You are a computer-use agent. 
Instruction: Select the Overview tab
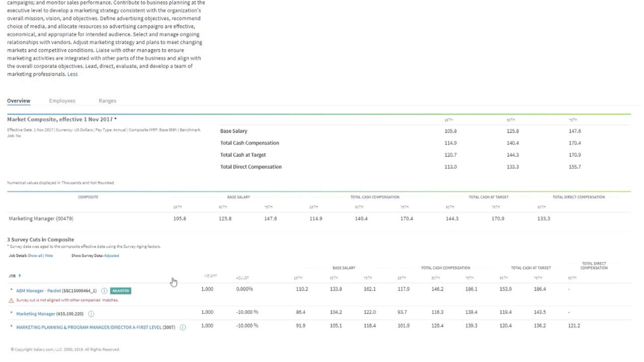click(19, 101)
